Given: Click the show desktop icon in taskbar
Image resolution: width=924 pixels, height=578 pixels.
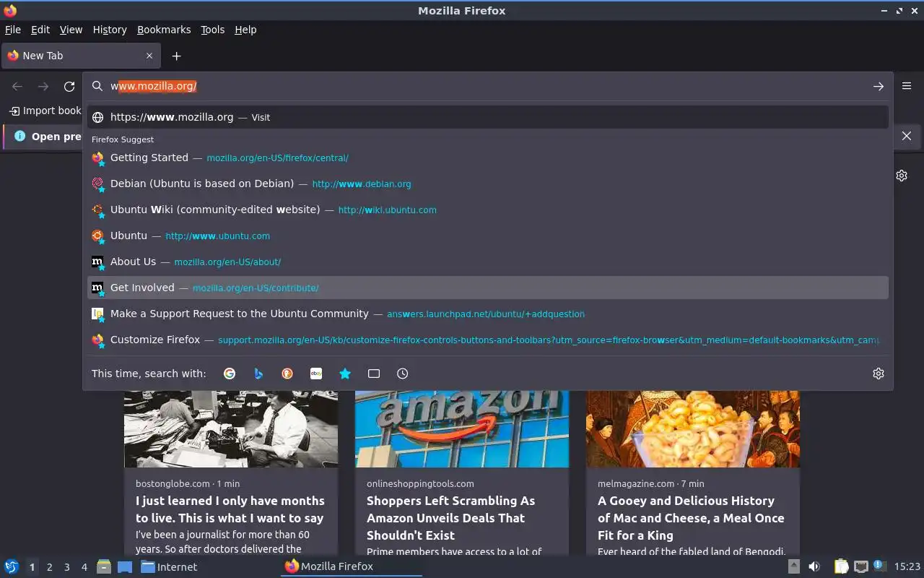Looking at the screenshot, I should click(125, 566).
